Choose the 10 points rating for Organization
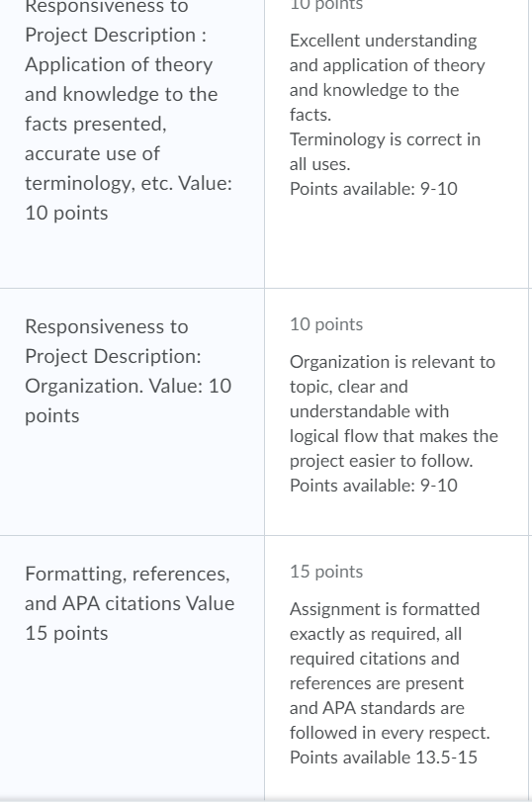Image resolution: width=532 pixels, height=802 pixels. pos(326,324)
